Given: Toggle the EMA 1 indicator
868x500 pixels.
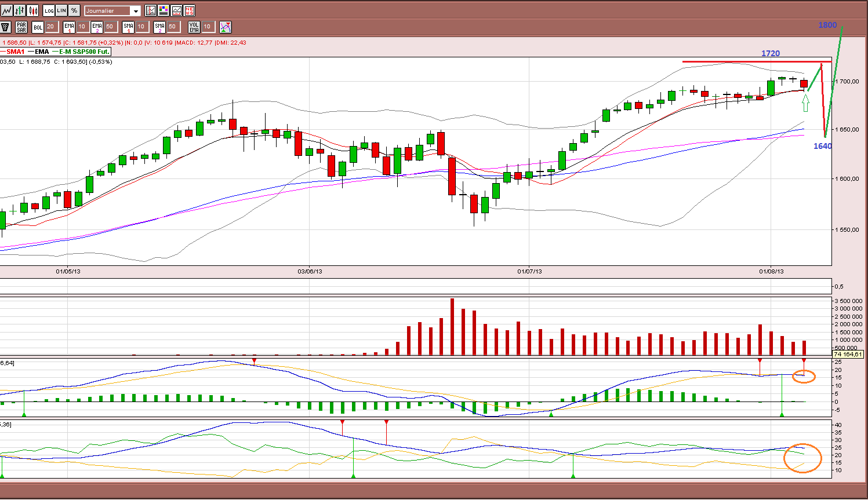Looking at the screenshot, I should 69,27.
